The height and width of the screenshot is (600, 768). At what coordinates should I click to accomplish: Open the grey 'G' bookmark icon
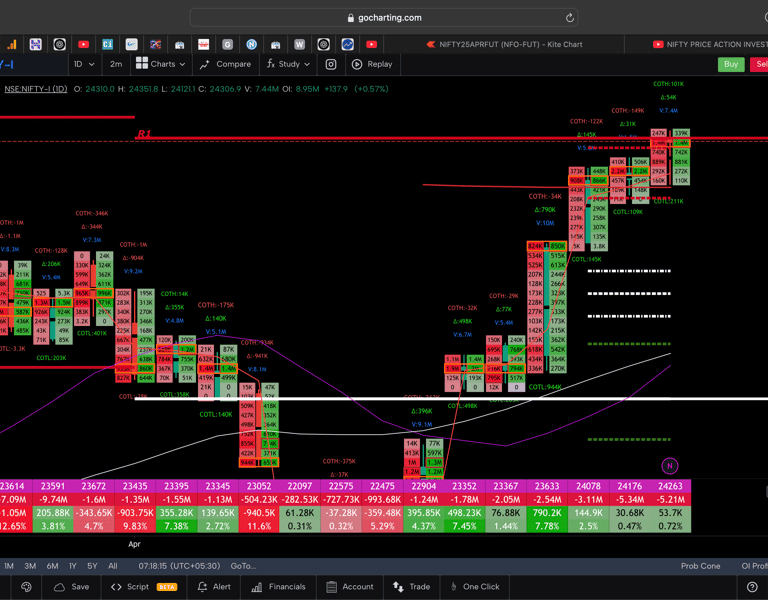[227, 45]
